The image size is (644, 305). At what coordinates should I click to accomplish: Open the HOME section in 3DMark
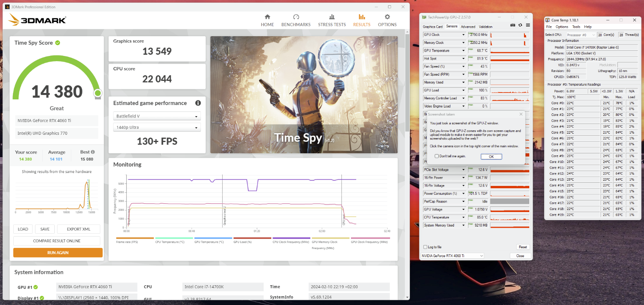pos(267,21)
